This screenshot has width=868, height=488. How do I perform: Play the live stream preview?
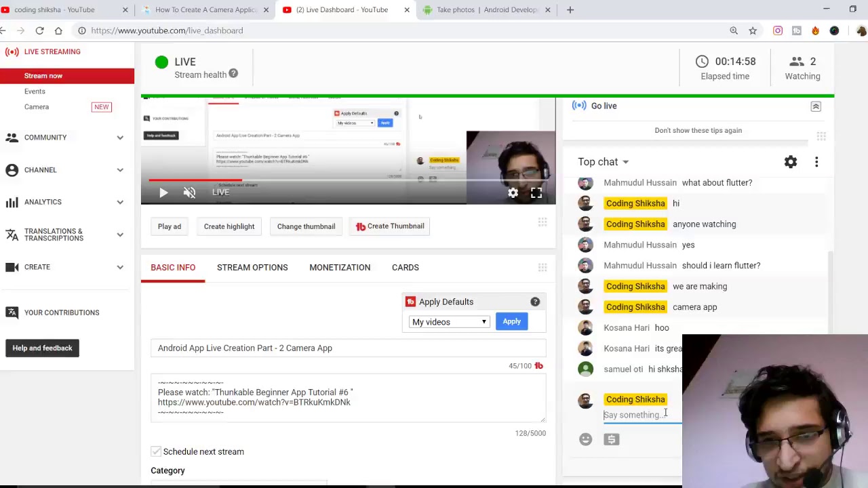point(163,193)
